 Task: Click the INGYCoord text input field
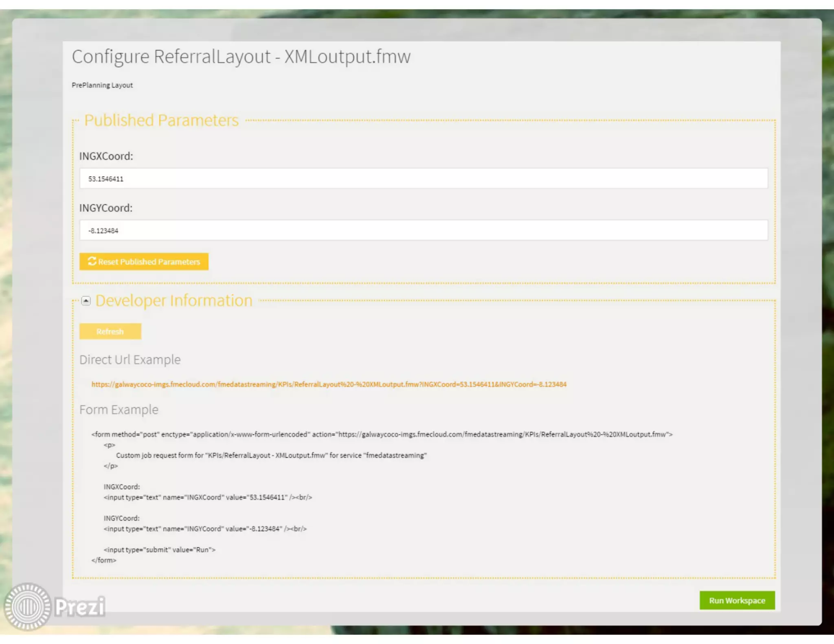(424, 230)
